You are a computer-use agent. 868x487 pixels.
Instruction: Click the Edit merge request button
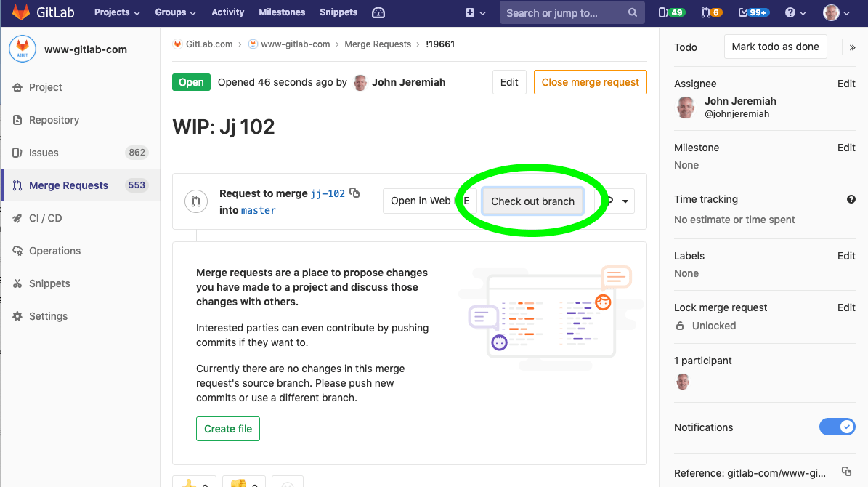[509, 83]
